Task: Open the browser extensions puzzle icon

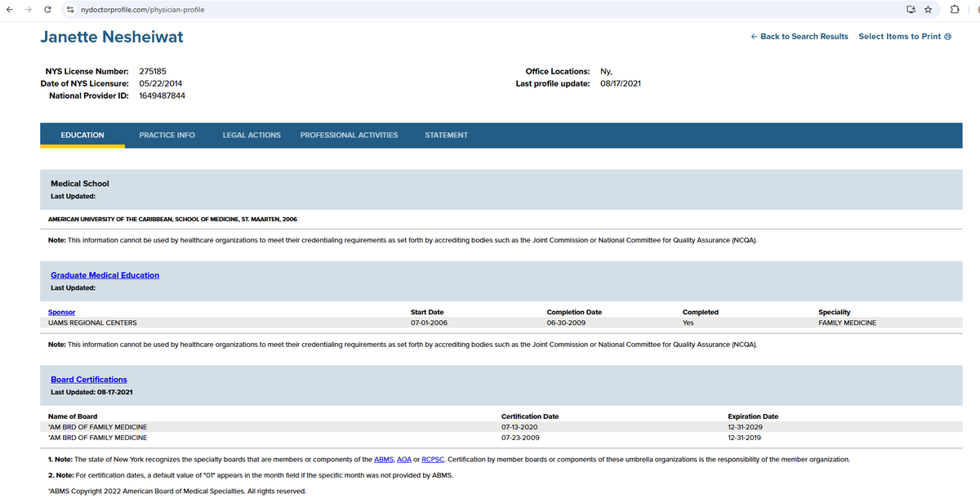Action: click(955, 10)
